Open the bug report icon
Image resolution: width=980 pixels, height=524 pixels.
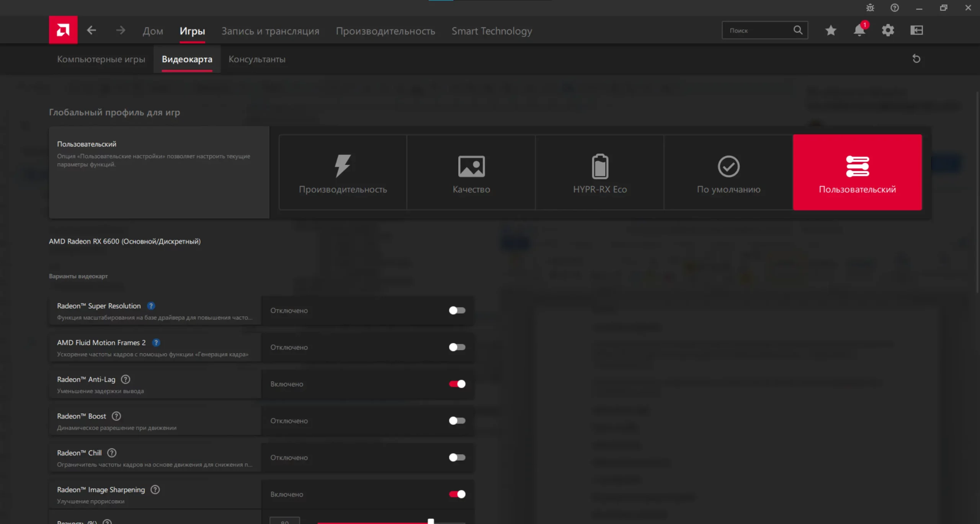870,8
